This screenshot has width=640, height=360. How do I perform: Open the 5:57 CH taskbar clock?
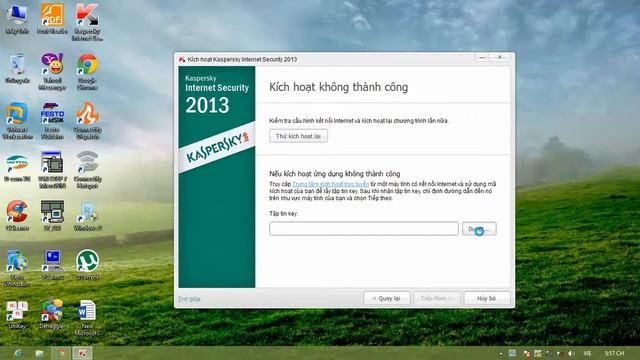pyautogui.click(x=615, y=353)
